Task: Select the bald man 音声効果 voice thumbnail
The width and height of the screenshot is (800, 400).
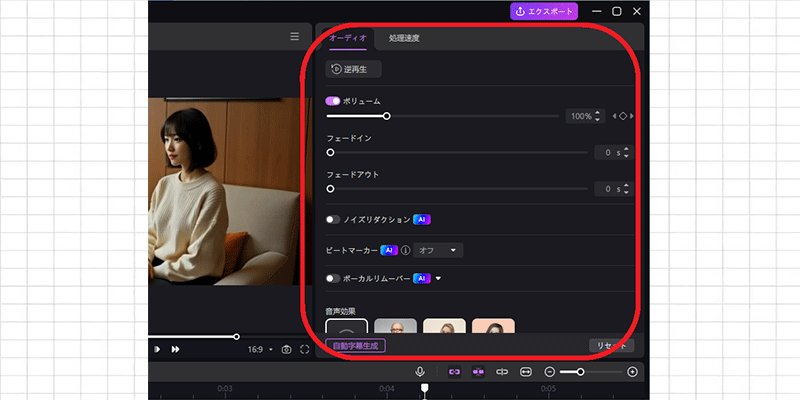Action: tap(395, 326)
